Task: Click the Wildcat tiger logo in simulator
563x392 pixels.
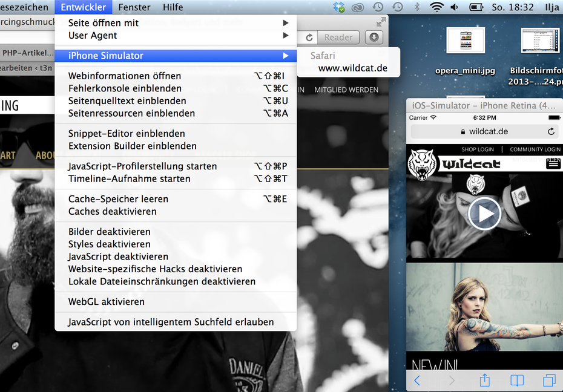Action: tap(423, 165)
